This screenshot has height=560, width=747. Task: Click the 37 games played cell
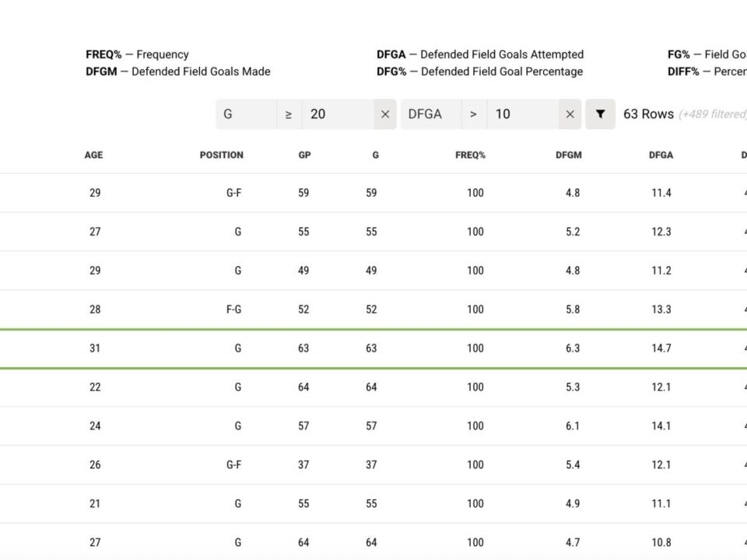pyautogui.click(x=303, y=465)
